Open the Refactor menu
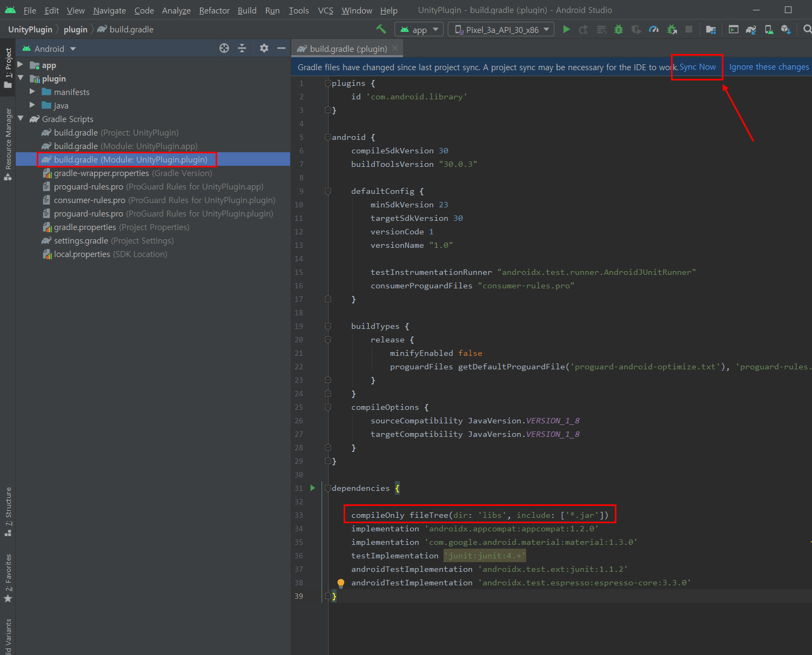812x655 pixels. pos(214,10)
